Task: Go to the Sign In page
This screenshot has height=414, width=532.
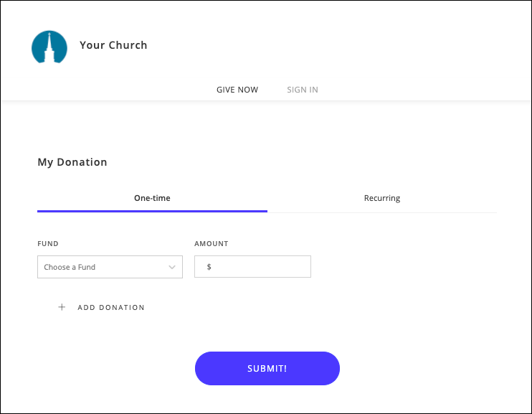Action: (x=303, y=90)
